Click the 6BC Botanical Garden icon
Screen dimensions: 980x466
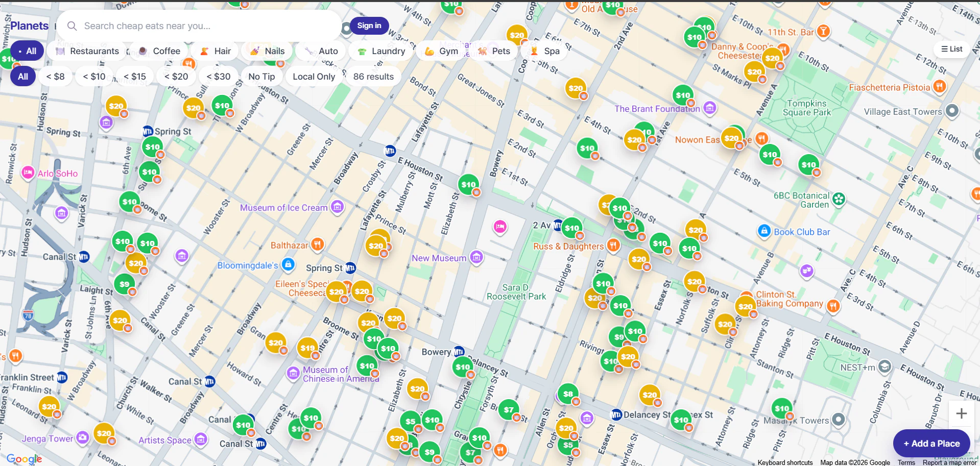[839, 199]
